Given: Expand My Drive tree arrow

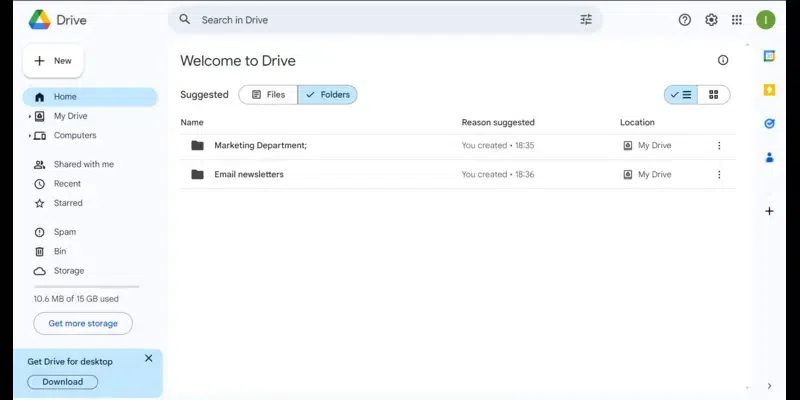Looking at the screenshot, I should point(30,116).
